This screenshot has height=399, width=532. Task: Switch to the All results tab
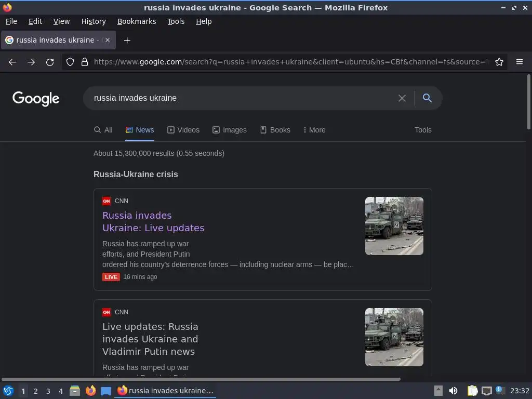point(103,130)
